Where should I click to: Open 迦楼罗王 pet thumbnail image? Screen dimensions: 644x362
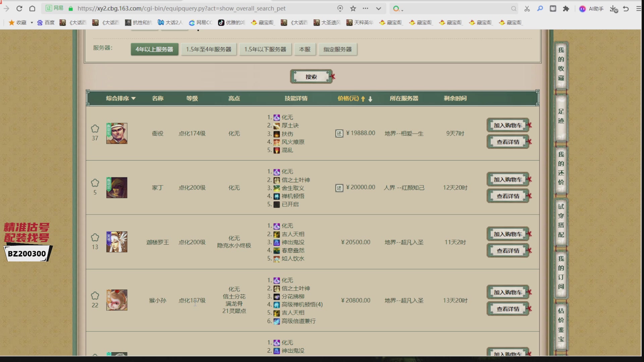pyautogui.click(x=117, y=242)
